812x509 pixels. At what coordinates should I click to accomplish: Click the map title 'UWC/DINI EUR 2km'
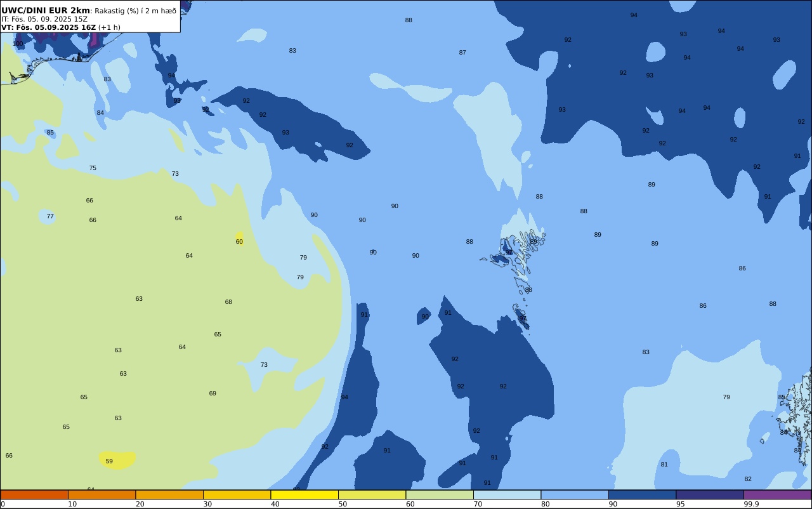pos(46,11)
